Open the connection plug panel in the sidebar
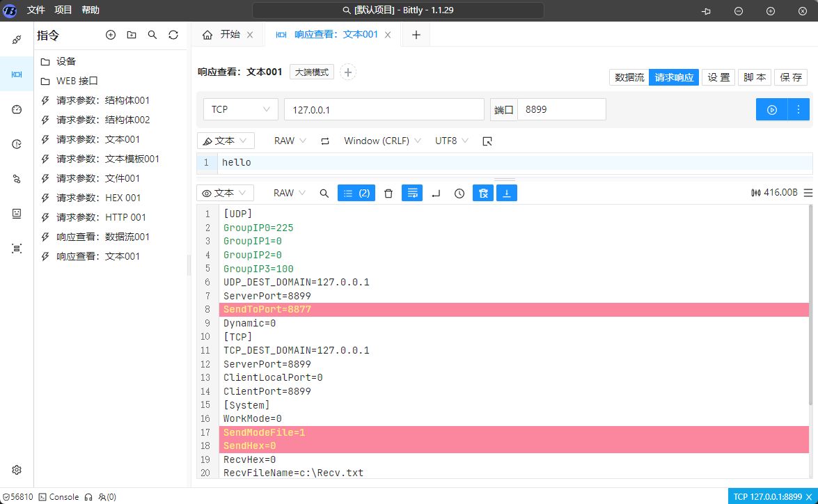 click(17, 40)
